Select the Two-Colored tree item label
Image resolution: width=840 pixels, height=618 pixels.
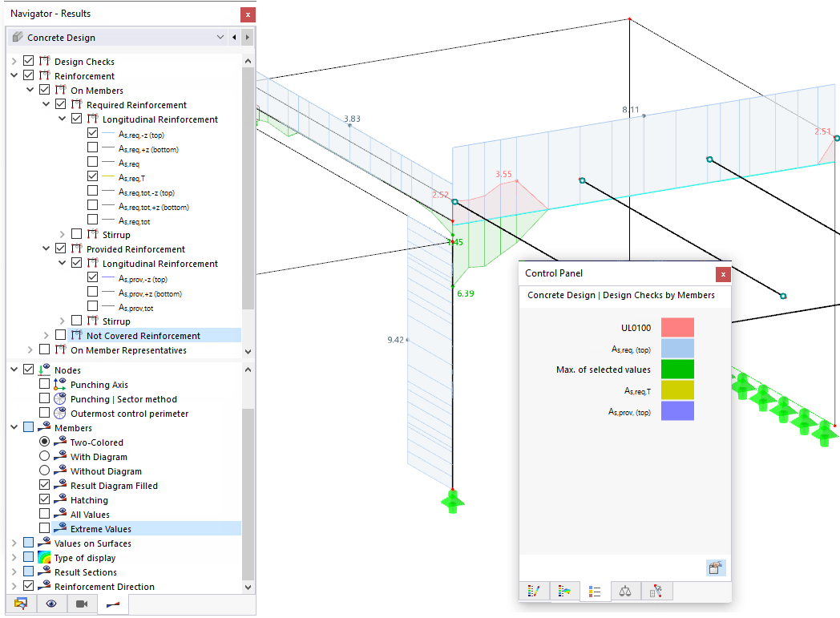tap(96, 442)
